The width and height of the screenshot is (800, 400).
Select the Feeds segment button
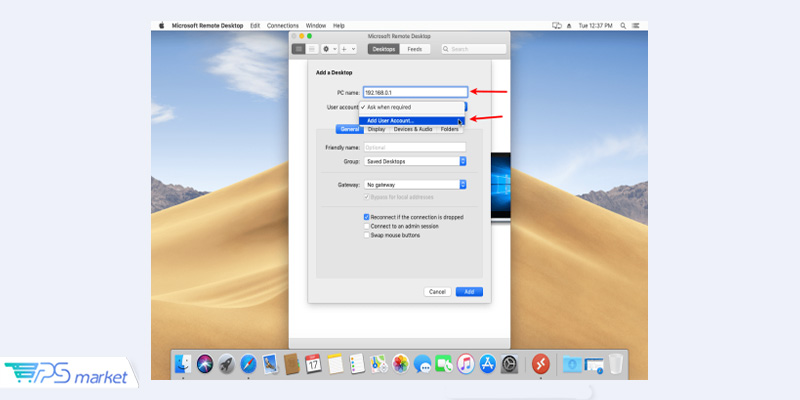[415, 49]
